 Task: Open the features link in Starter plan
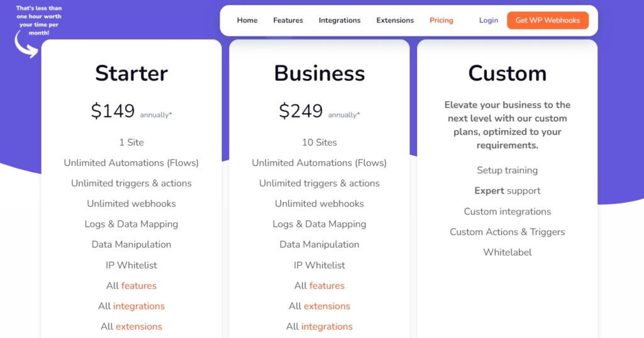point(139,285)
